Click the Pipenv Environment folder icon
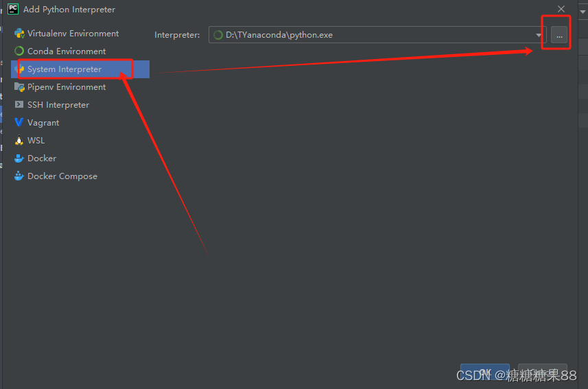The height and width of the screenshot is (389, 588). (x=19, y=87)
